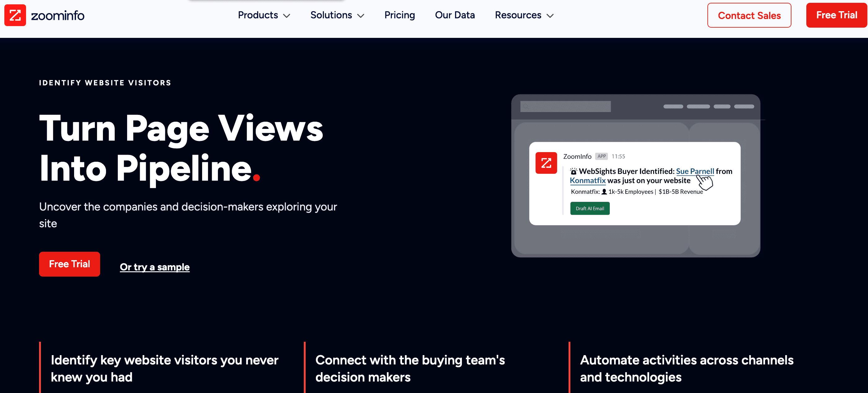Image resolution: width=868 pixels, height=393 pixels.
Task: Click ZoomInfo app icon in notification card
Action: click(546, 163)
